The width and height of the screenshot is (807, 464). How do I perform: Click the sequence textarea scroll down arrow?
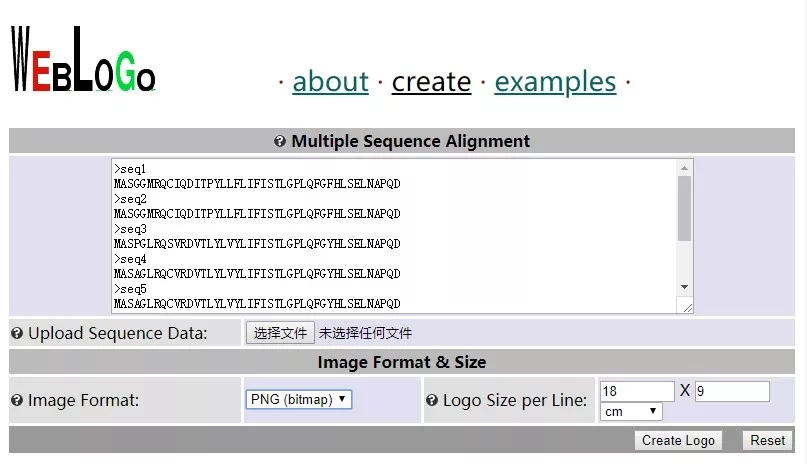[684, 287]
